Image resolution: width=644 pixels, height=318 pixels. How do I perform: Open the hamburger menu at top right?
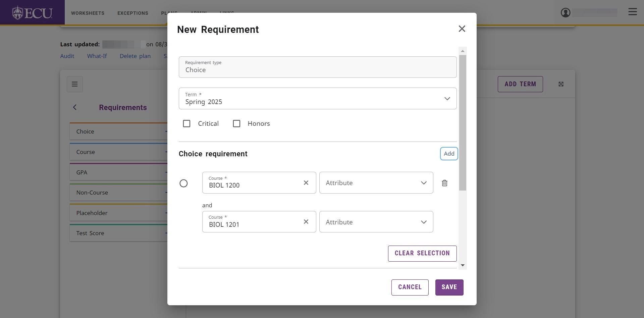click(633, 12)
